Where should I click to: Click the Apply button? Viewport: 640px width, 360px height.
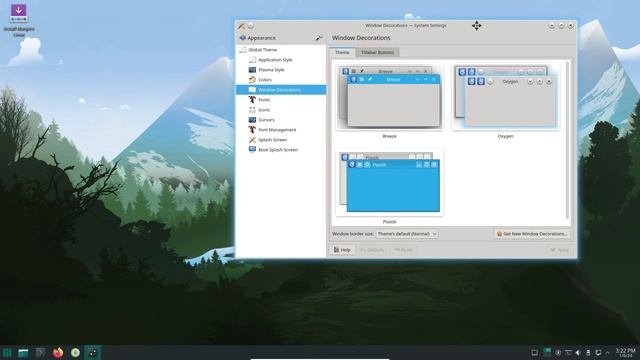[559, 250]
